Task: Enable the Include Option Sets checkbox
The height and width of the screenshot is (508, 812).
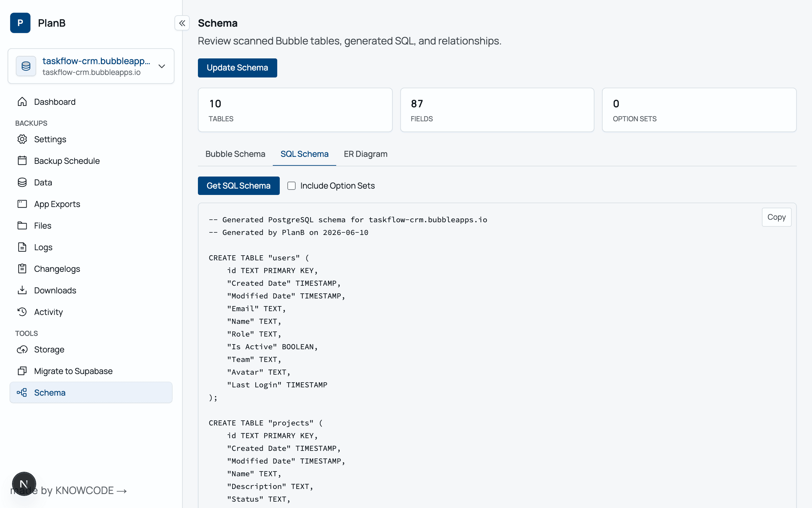Action: [291, 186]
